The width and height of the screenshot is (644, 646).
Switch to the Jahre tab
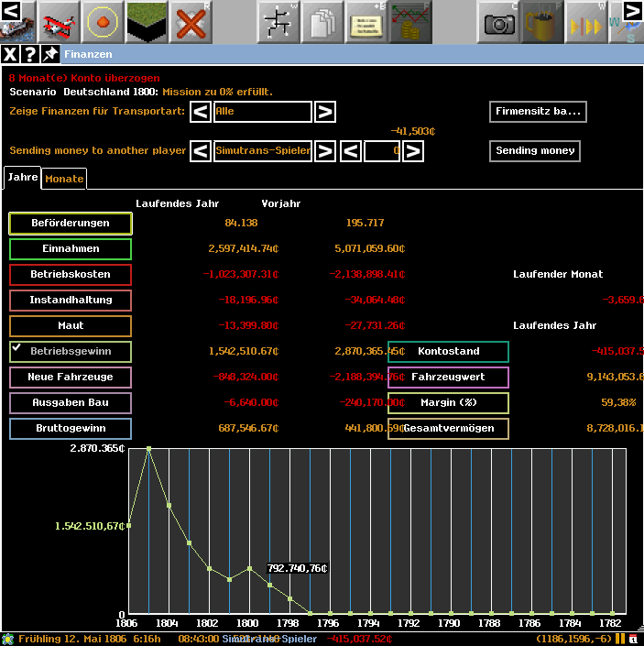coord(22,177)
